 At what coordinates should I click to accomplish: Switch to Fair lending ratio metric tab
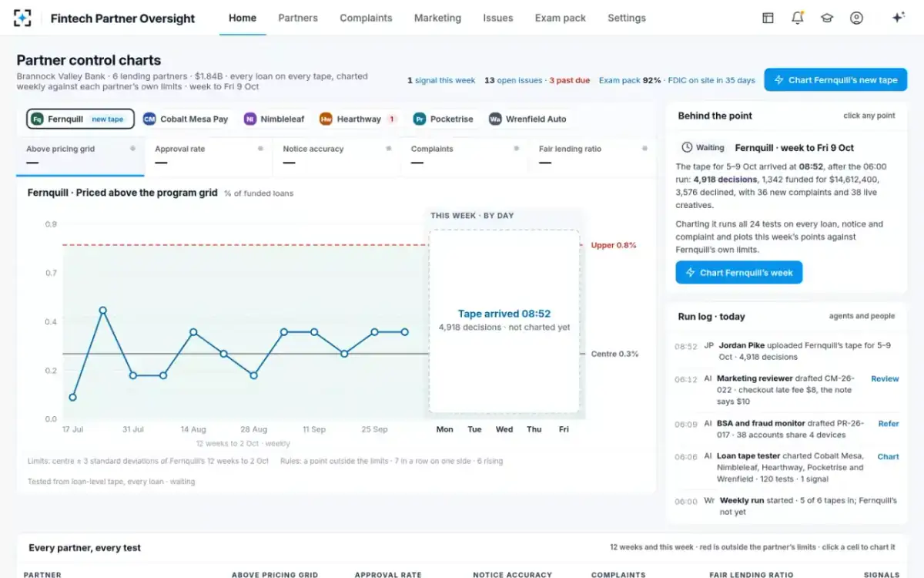click(x=593, y=156)
